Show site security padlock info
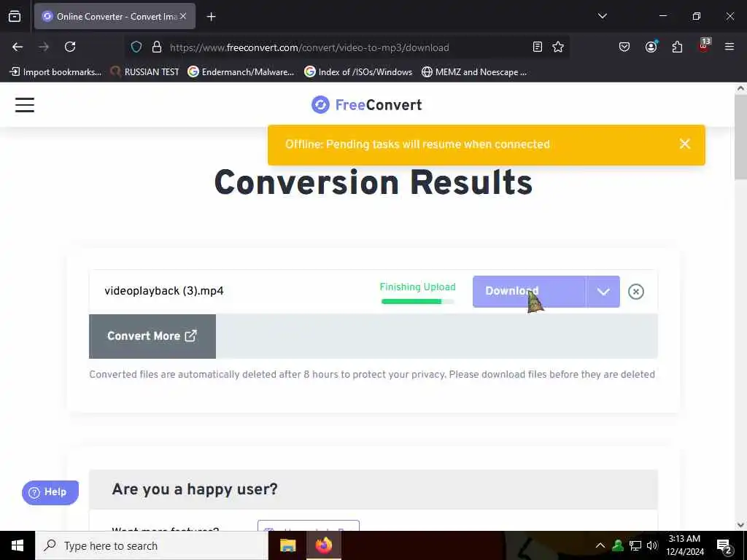 pos(157,47)
